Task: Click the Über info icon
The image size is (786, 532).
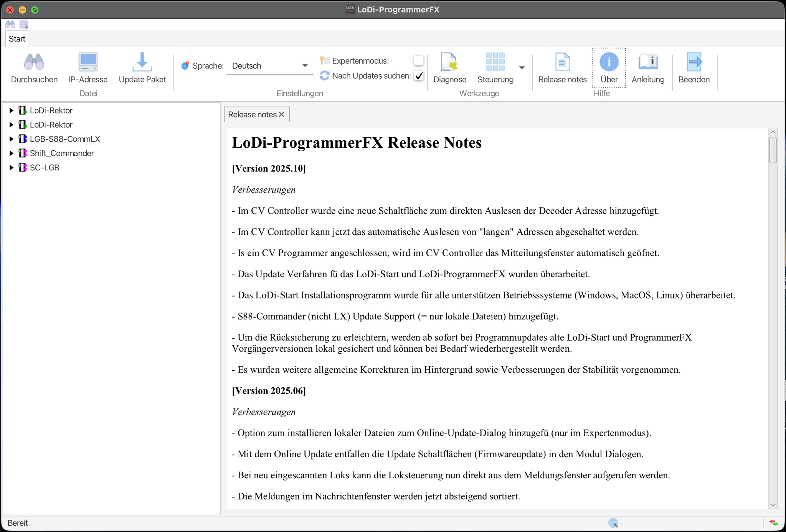Action: coord(609,62)
